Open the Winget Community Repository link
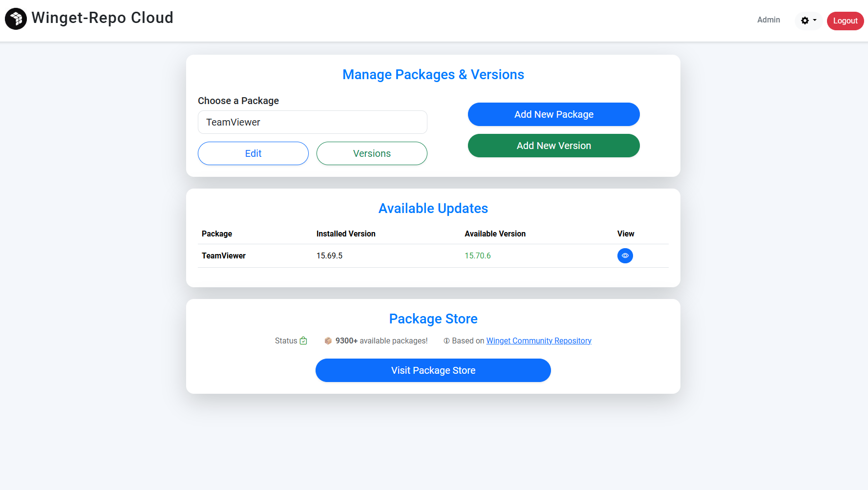This screenshot has height=490, width=868. [539, 341]
